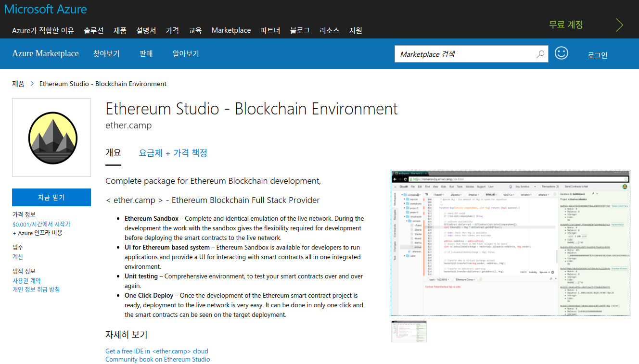
Task: Click the 지금 받기 button
Action: (51, 197)
